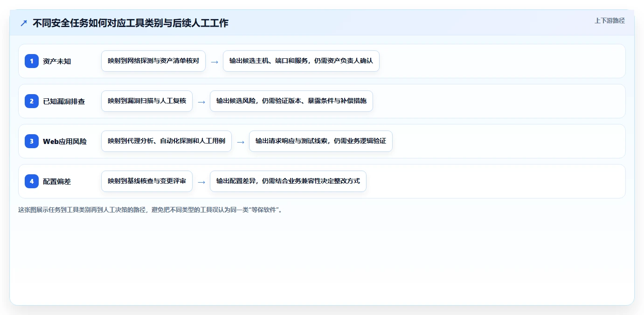This screenshot has width=644, height=315.
Task: Open the 映射到网络探测与资产清单核对 box
Action: pos(153,61)
